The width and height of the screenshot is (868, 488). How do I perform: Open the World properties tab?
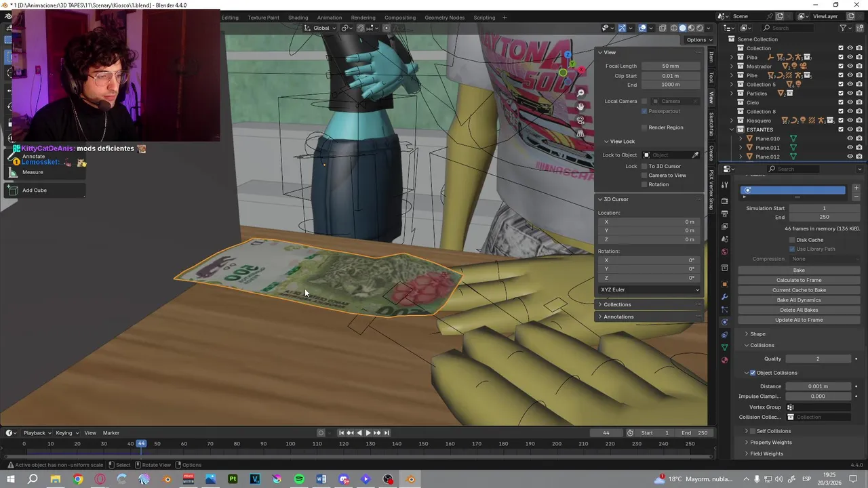pos(724,251)
